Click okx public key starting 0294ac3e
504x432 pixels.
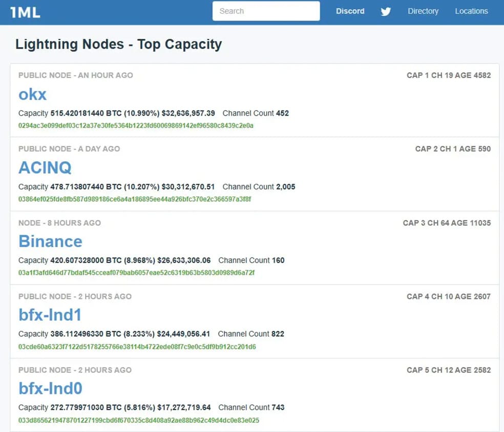(x=136, y=125)
